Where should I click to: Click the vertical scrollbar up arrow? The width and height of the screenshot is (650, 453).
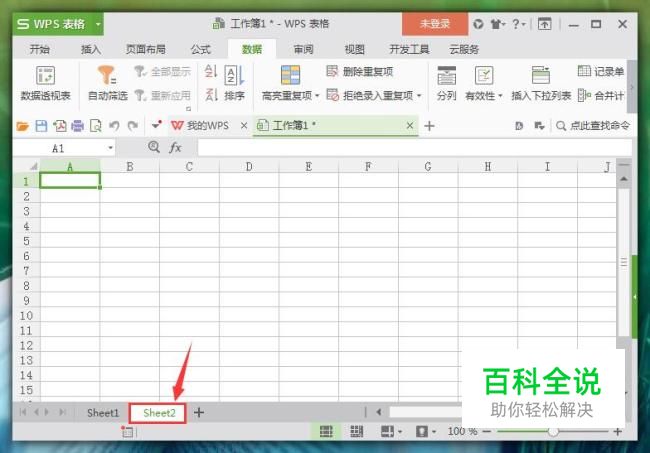tap(623, 179)
